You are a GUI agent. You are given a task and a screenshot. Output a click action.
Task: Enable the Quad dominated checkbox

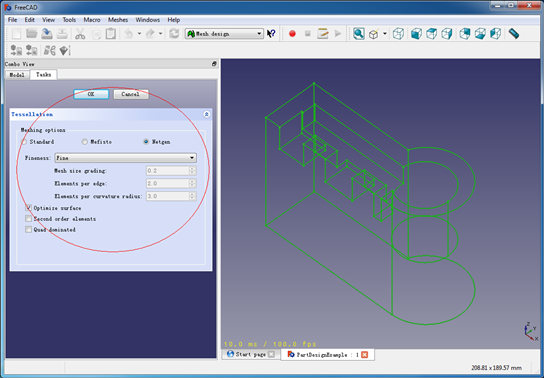[x=28, y=229]
